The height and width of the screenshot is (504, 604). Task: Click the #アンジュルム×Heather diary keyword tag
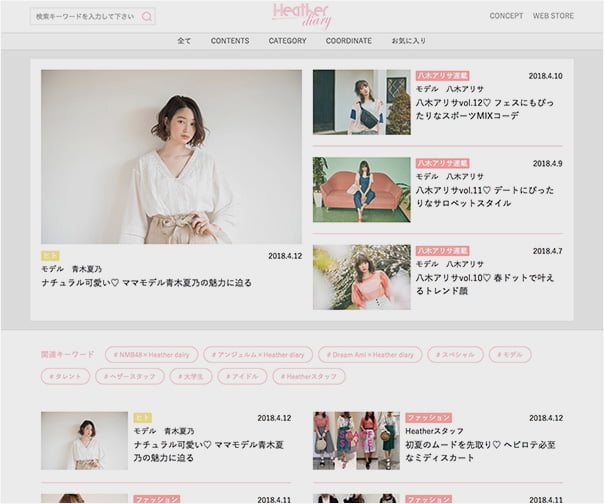pyautogui.click(x=258, y=354)
